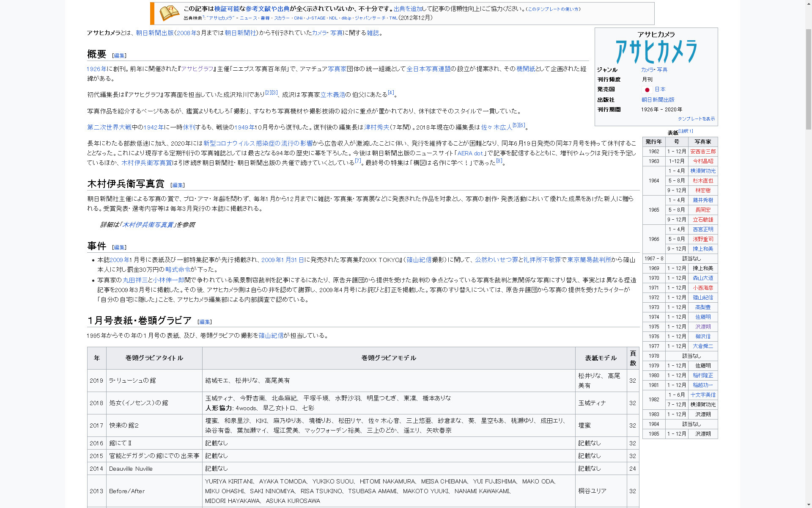Click the テンプレートを表示 link in infobox
The height and width of the screenshot is (508, 812).
696,119
